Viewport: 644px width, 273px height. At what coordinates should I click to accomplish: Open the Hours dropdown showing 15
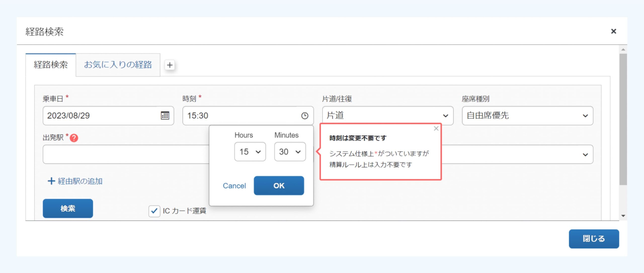click(250, 152)
